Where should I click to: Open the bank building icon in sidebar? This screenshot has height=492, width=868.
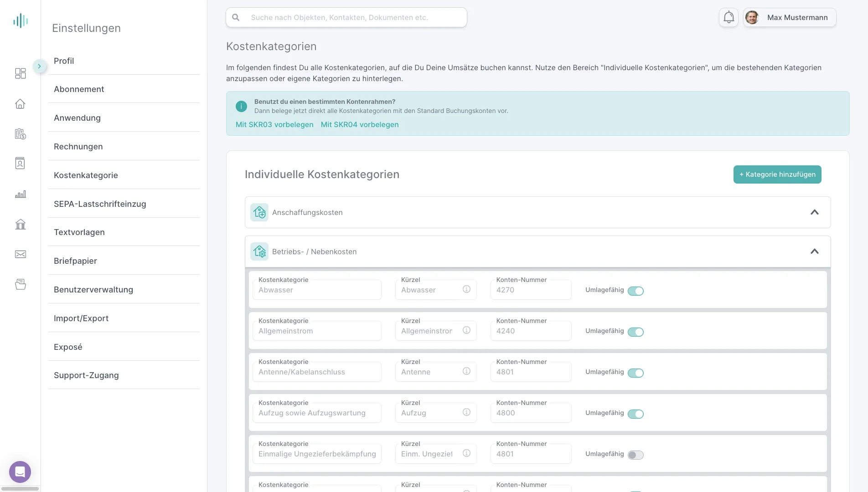point(21,224)
